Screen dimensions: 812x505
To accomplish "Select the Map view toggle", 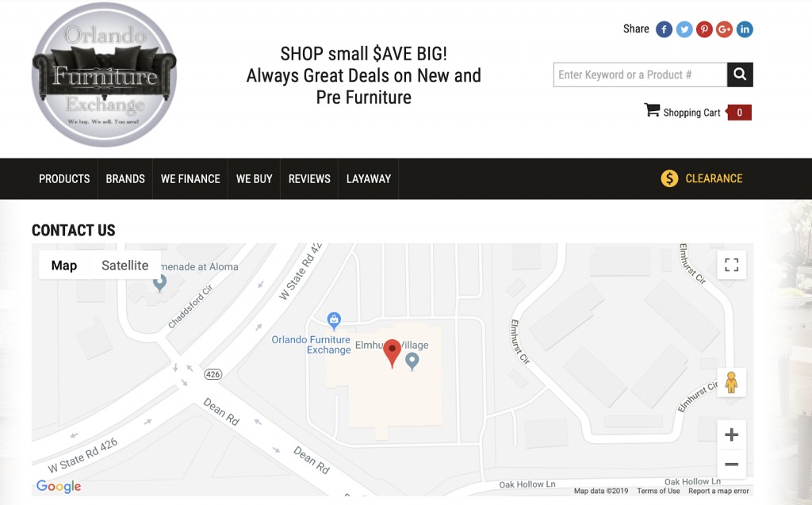I will click(64, 265).
